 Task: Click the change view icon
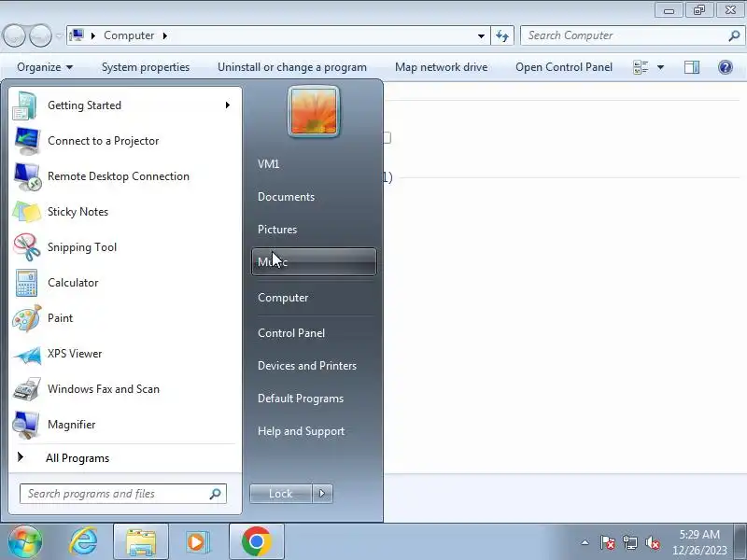click(x=641, y=67)
